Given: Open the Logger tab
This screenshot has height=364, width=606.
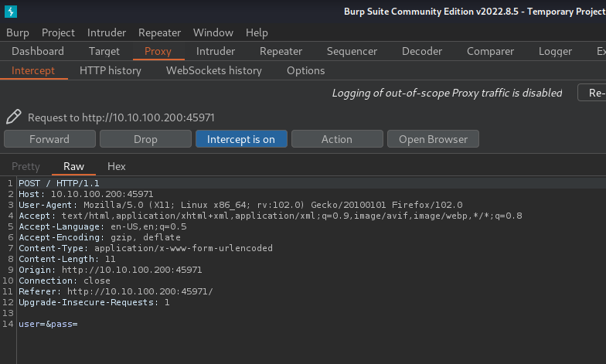Looking at the screenshot, I should coord(555,51).
